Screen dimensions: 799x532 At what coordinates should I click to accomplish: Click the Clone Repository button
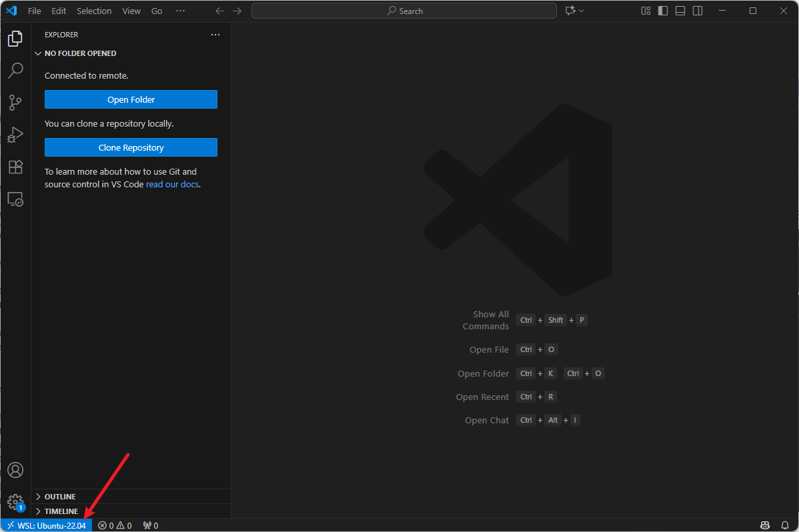131,147
